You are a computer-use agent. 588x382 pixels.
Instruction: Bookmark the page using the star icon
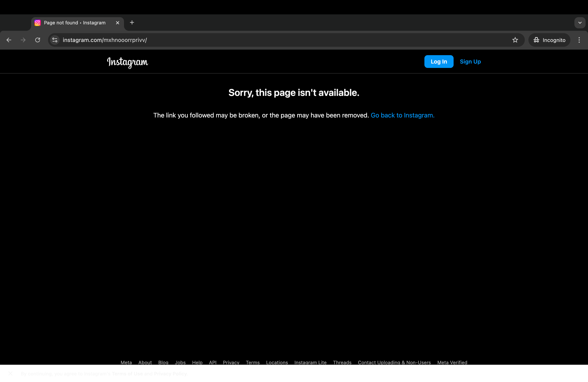[515, 40]
